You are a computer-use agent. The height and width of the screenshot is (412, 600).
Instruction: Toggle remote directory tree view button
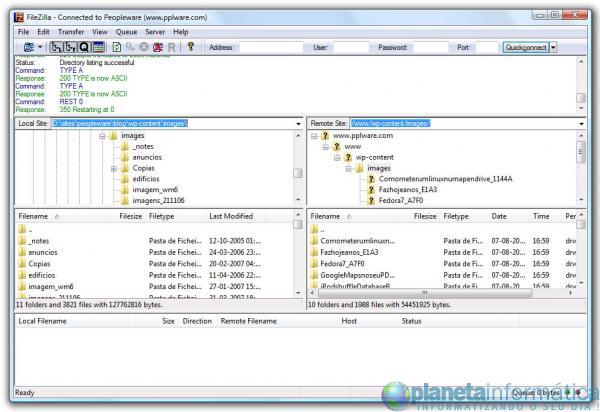[70, 47]
